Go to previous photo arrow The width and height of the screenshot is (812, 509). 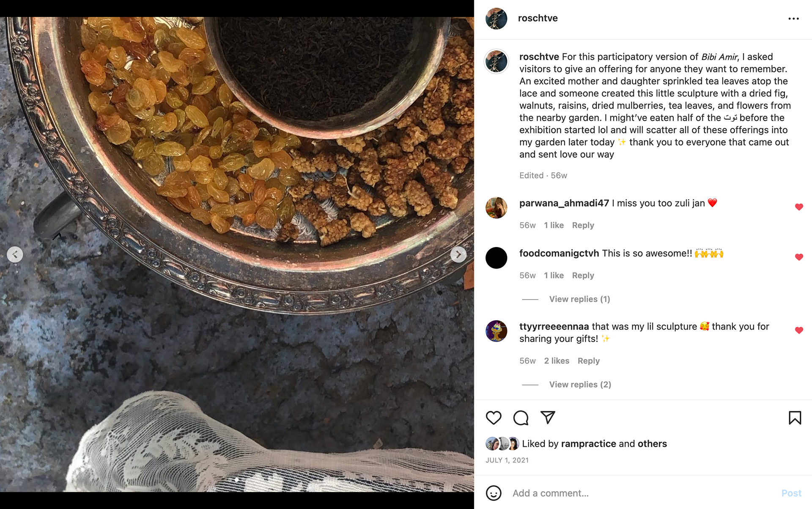pyautogui.click(x=15, y=255)
